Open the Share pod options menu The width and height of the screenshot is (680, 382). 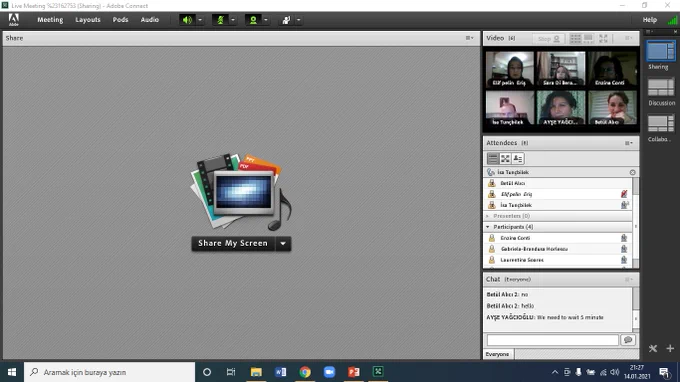(x=470, y=38)
